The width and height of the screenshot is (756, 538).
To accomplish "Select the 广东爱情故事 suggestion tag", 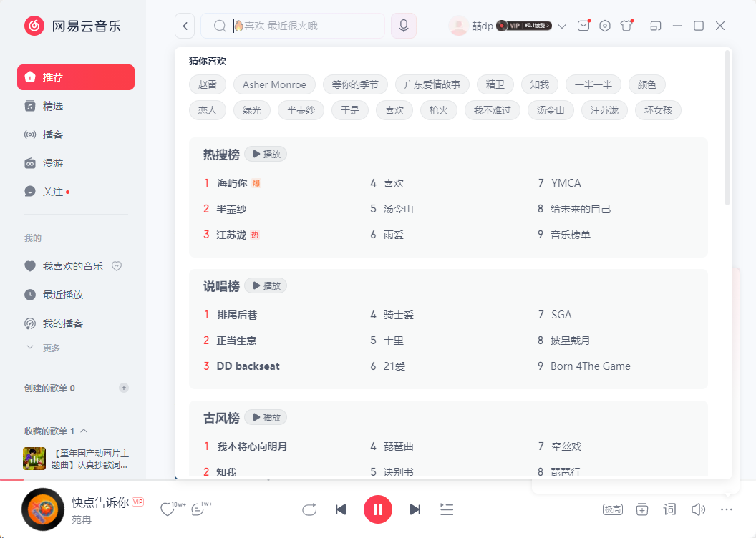I will pyautogui.click(x=432, y=84).
